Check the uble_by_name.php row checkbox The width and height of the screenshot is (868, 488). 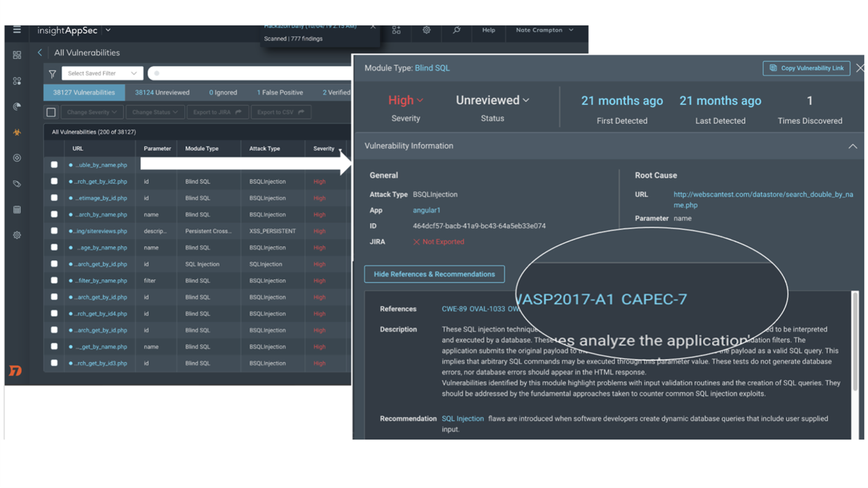[54, 165]
